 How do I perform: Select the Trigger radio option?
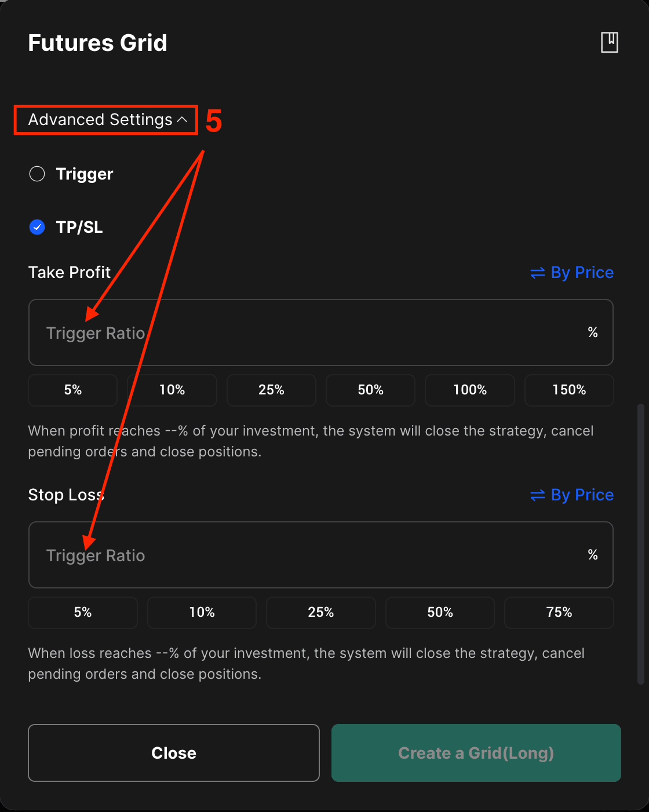(37, 174)
